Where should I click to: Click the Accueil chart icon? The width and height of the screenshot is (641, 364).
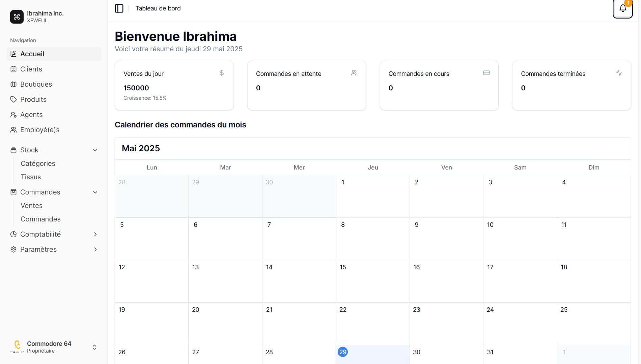click(13, 54)
